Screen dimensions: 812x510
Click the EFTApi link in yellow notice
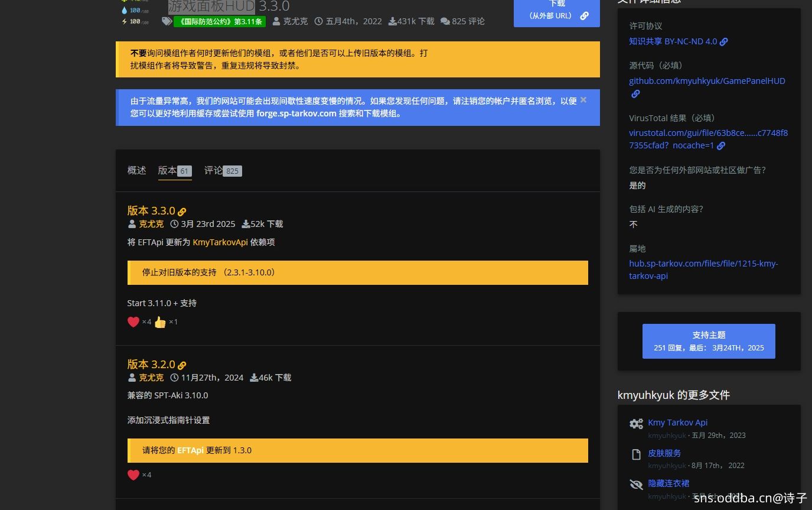click(x=190, y=450)
